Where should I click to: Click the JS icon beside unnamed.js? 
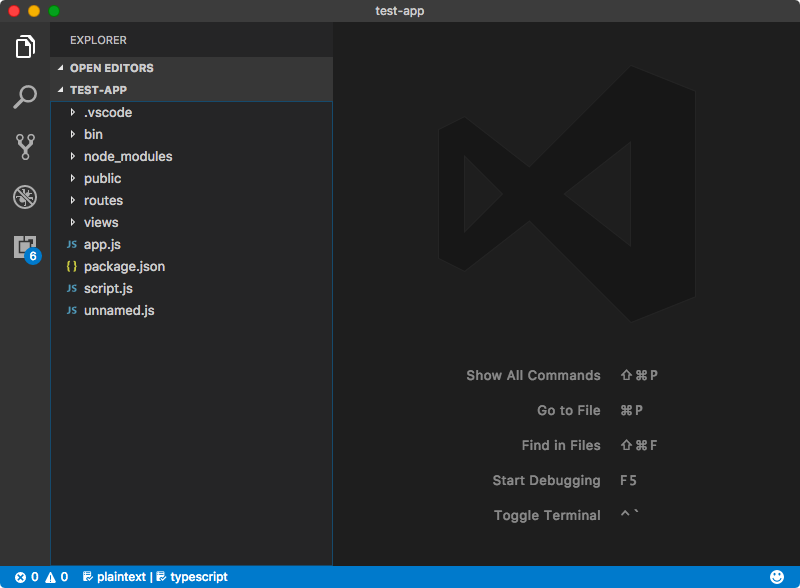[72, 310]
